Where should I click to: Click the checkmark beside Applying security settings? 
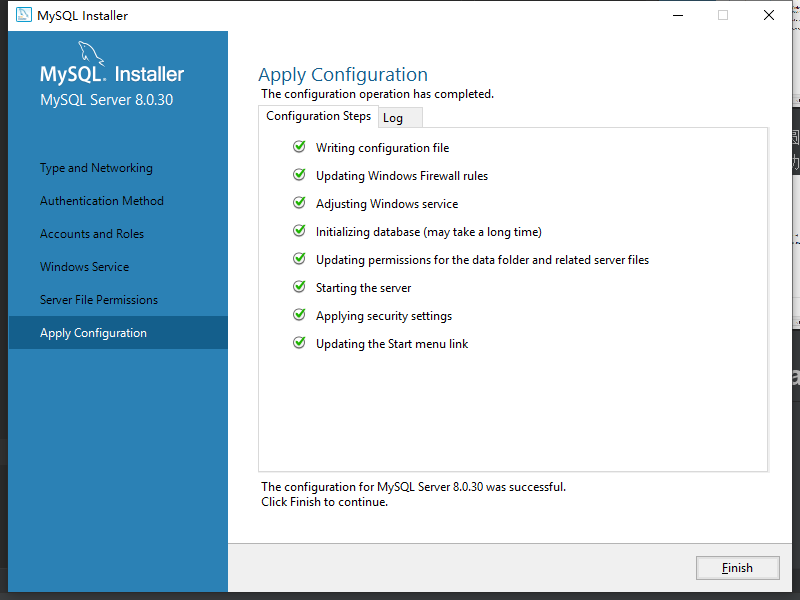299,315
